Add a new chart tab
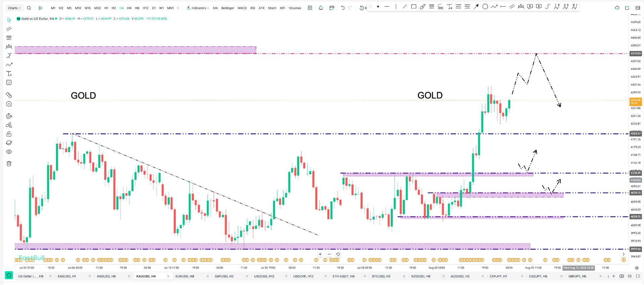This screenshot has height=285, width=644. tap(613, 276)
